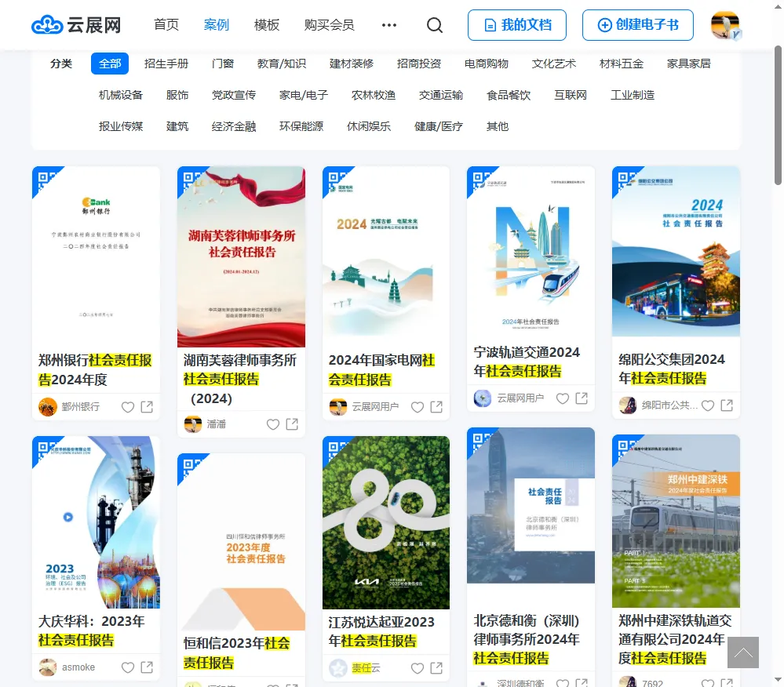The height and width of the screenshot is (687, 784).
Task: Filter by 建材装修 category
Action: click(352, 64)
